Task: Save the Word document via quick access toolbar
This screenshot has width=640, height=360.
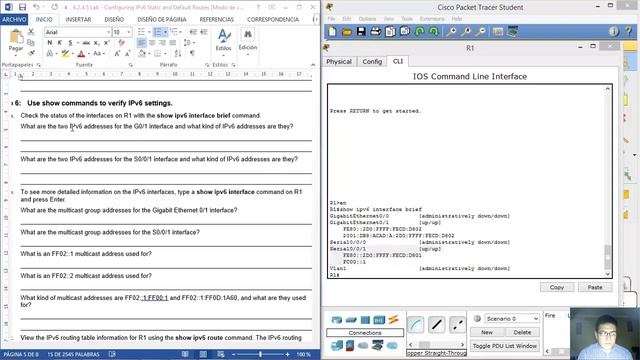Action: [22, 7]
